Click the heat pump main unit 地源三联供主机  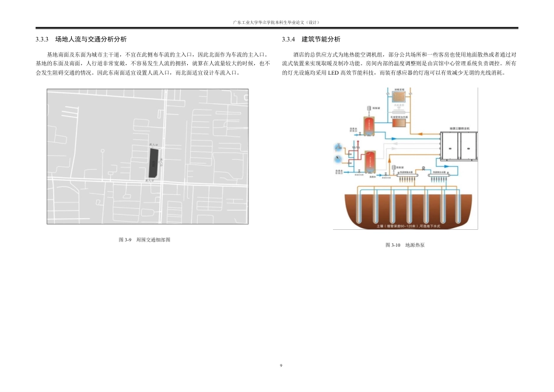(x=458, y=147)
